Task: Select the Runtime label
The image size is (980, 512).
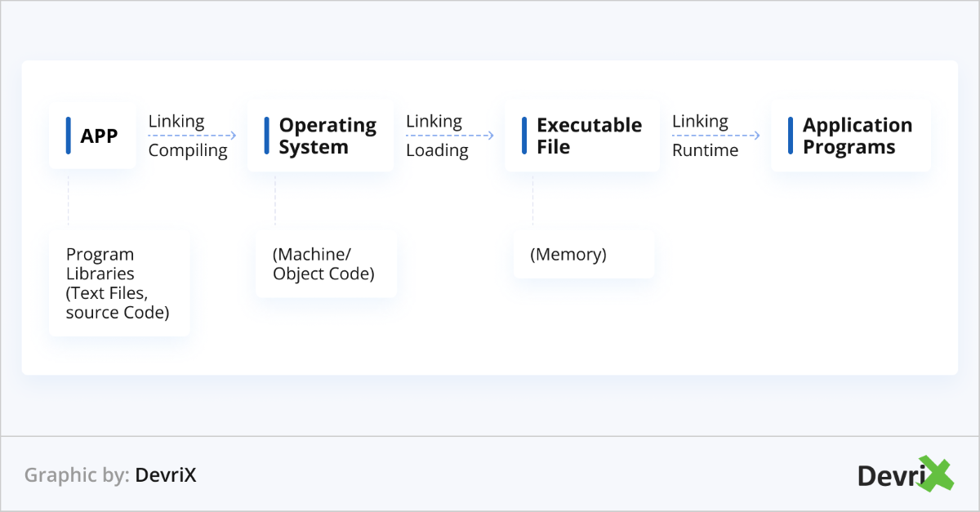Action: (x=705, y=150)
